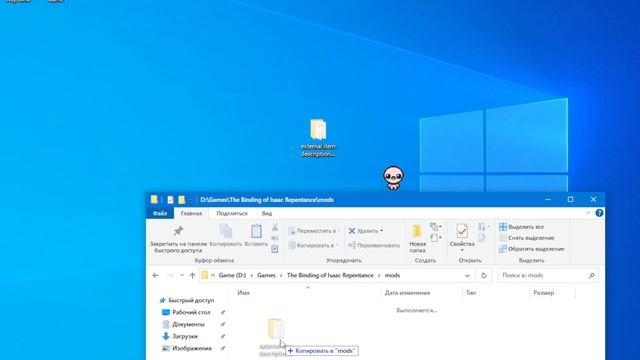Open the Файл menu in Explorer
Viewport: 640px width, 360px height.
(160, 213)
